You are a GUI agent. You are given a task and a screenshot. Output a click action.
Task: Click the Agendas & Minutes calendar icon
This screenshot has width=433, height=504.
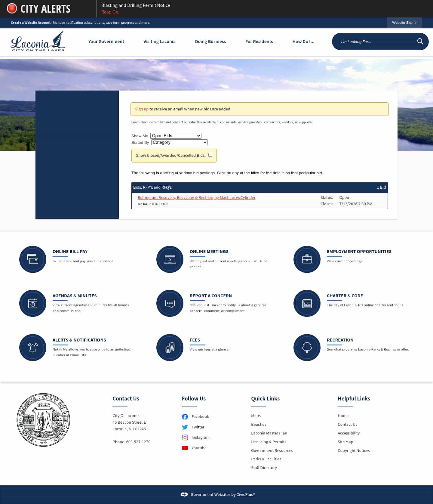tap(33, 303)
